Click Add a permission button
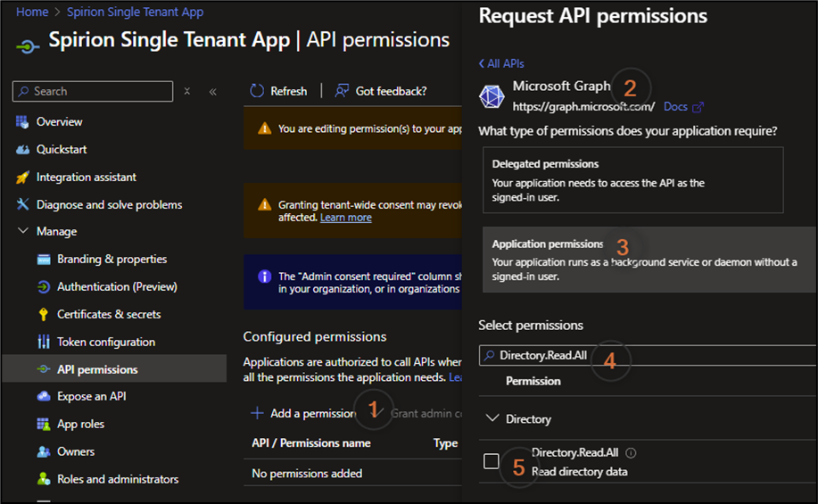Viewport: 818px width, 504px height. point(304,413)
